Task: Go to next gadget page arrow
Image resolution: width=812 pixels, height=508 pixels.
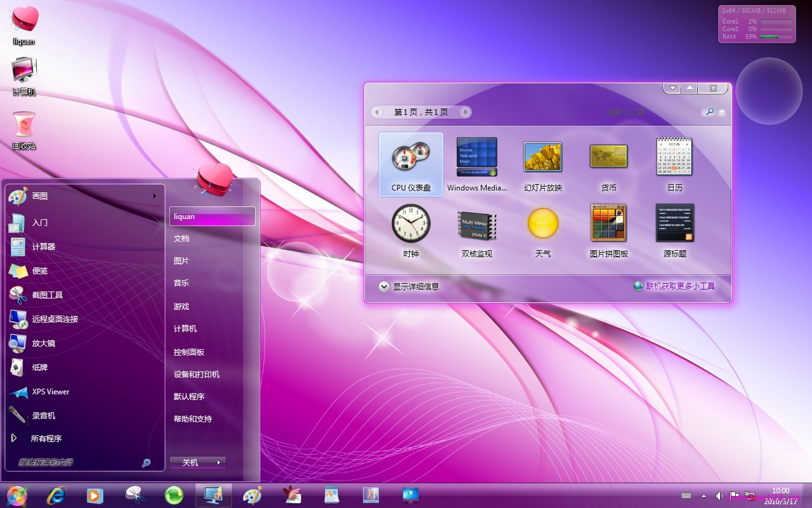Action: [x=465, y=112]
